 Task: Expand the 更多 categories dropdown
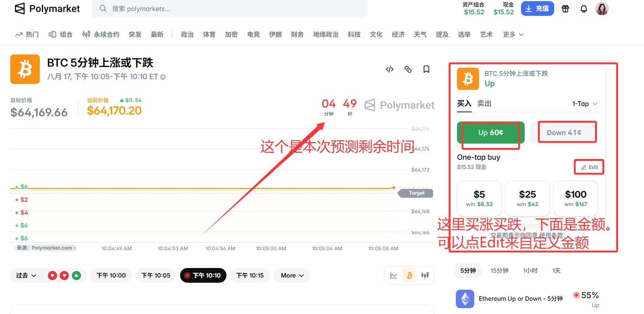[513, 35]
